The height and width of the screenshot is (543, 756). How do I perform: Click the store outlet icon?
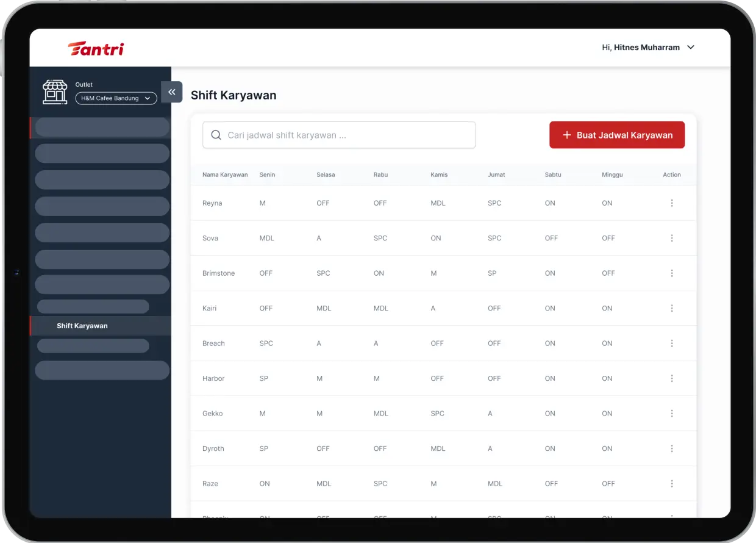coord(55,92)
